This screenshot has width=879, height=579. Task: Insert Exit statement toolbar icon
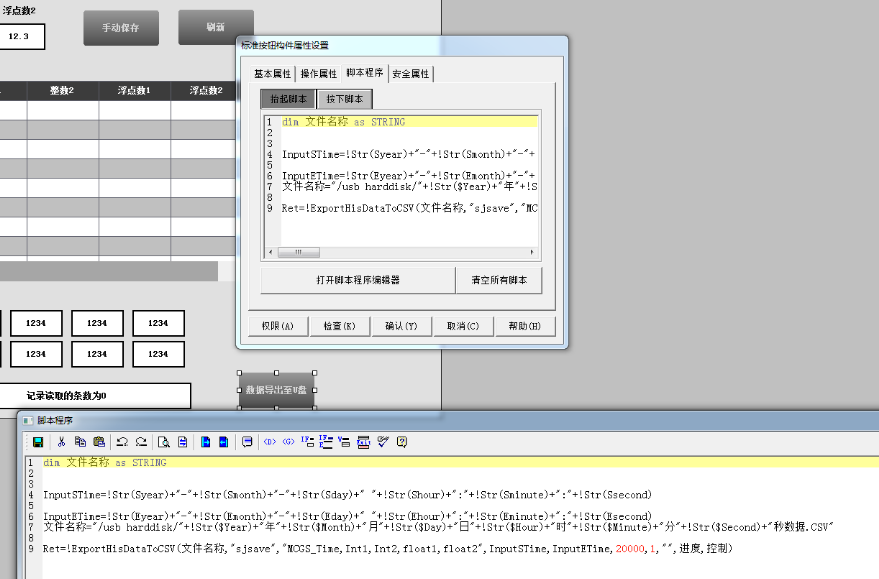[363, 442]
